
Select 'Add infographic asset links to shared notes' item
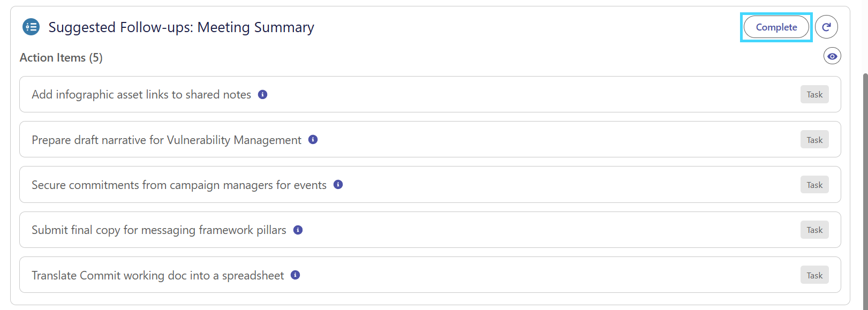pyautogui.click(x=430, y=94)
